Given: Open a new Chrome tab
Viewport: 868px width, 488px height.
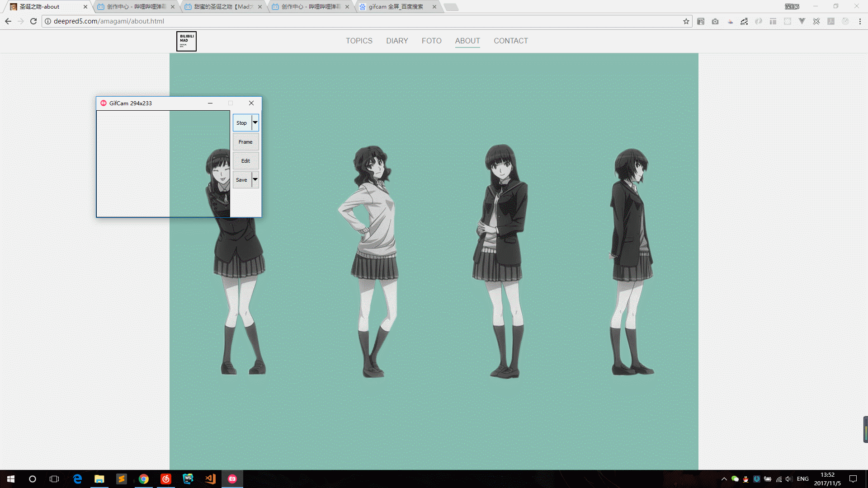Looking at the screenshot, I should [451, 7].
